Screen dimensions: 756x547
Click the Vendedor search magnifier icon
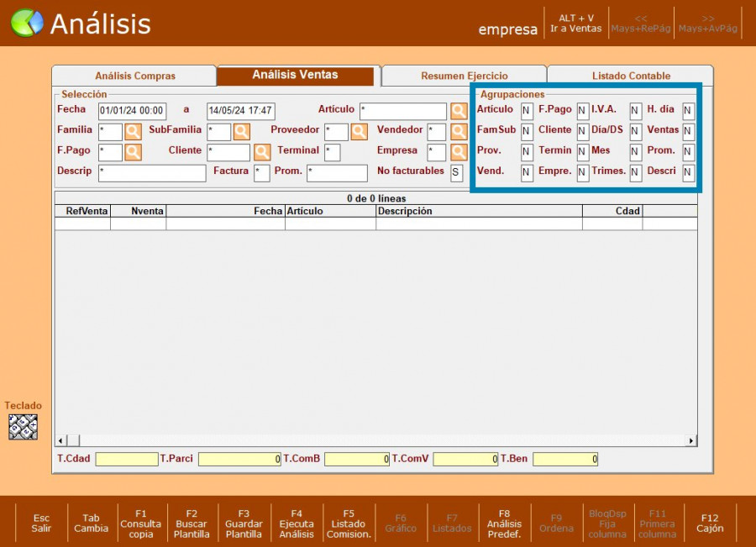(x=458, y=132)
